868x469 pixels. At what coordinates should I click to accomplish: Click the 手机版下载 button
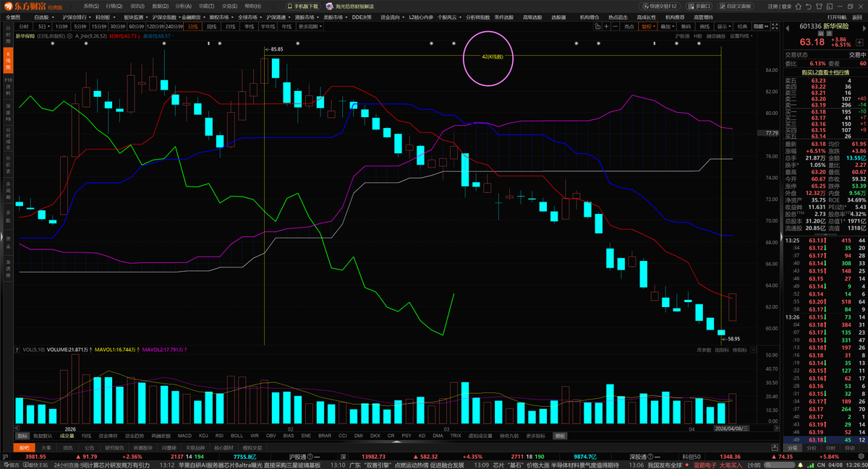(302, 6)
